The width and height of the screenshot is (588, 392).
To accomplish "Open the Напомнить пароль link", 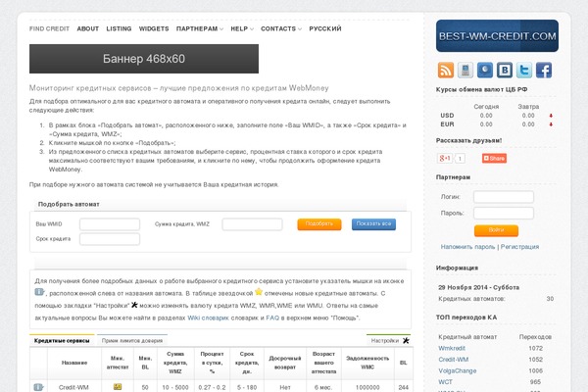I will tap(467, 247).
